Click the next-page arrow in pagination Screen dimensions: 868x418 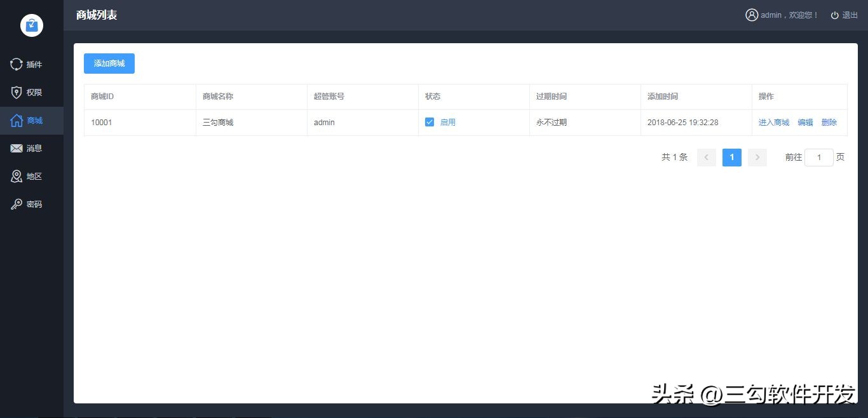click(x=757, y=157)
